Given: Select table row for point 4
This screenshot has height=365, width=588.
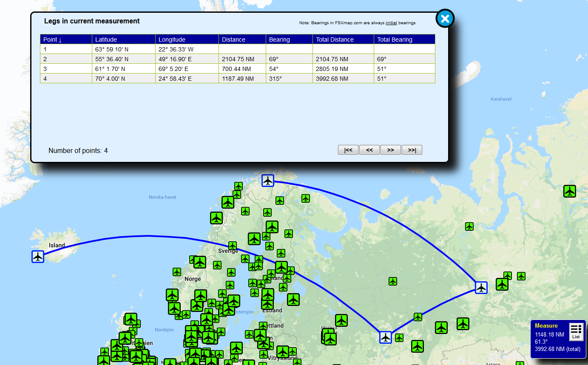Looking at the screenshot, I should (237, 79).
